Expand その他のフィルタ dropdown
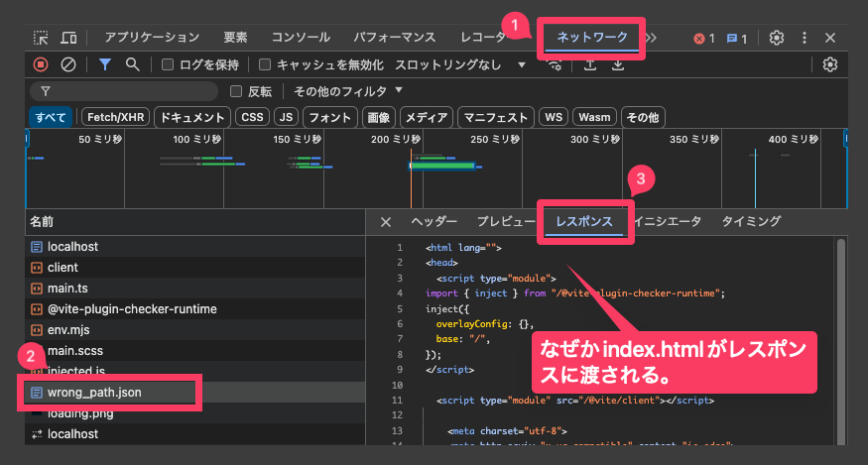 348,91
